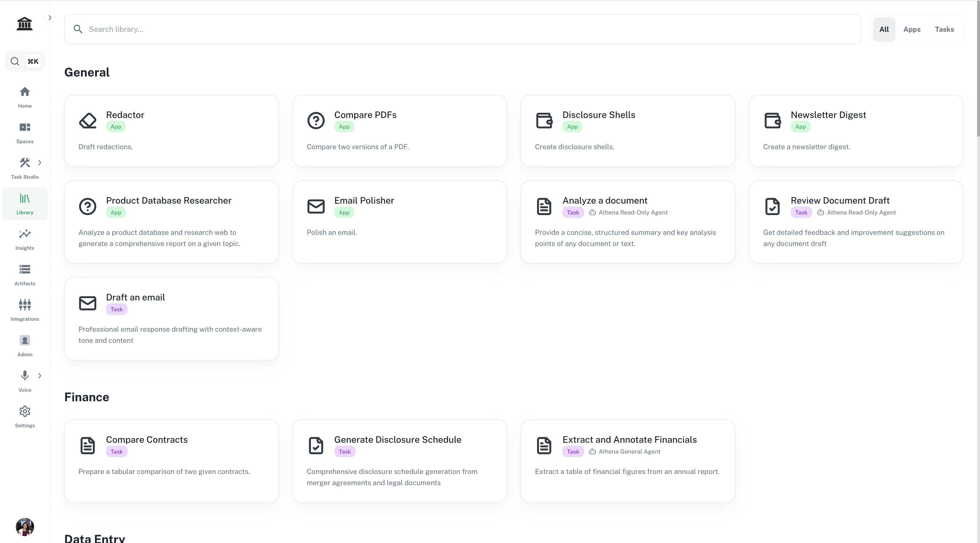
Task: Expand the collapsed sidebar with chevron
Action: point(50,18)
